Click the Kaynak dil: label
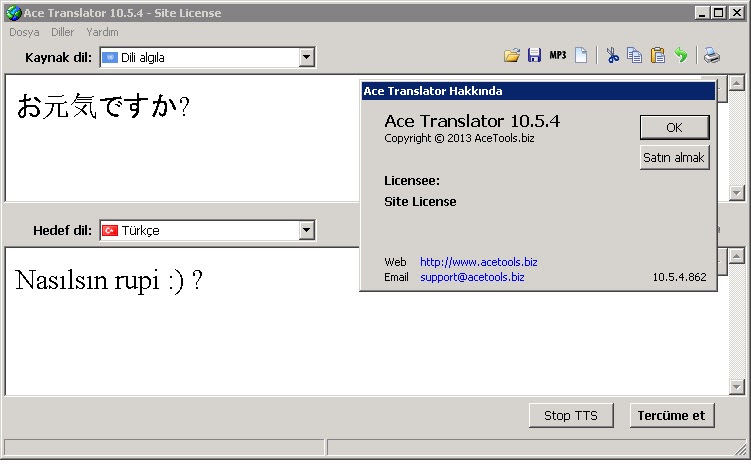The height and width of the screenshot is (465, 751). pos(58,57)
